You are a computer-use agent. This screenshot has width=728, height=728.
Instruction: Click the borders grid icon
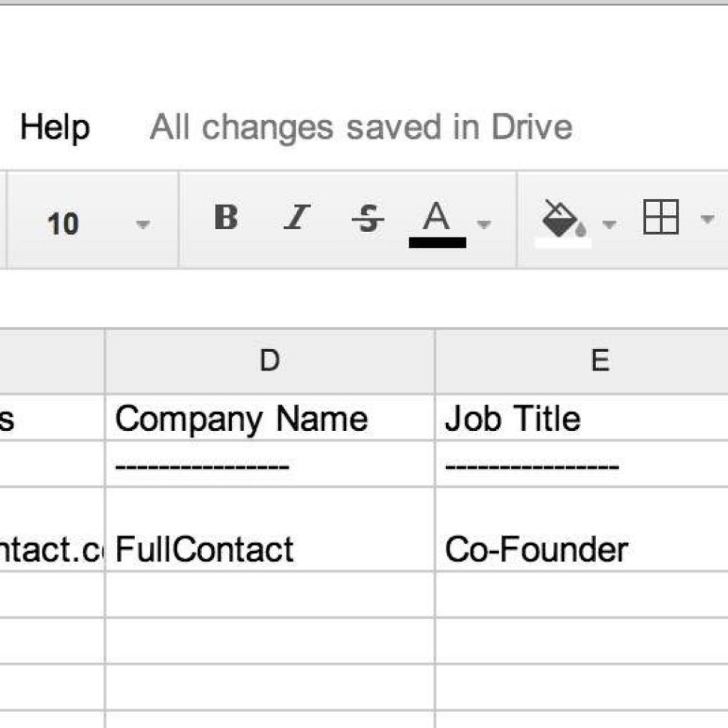[661, 218]
